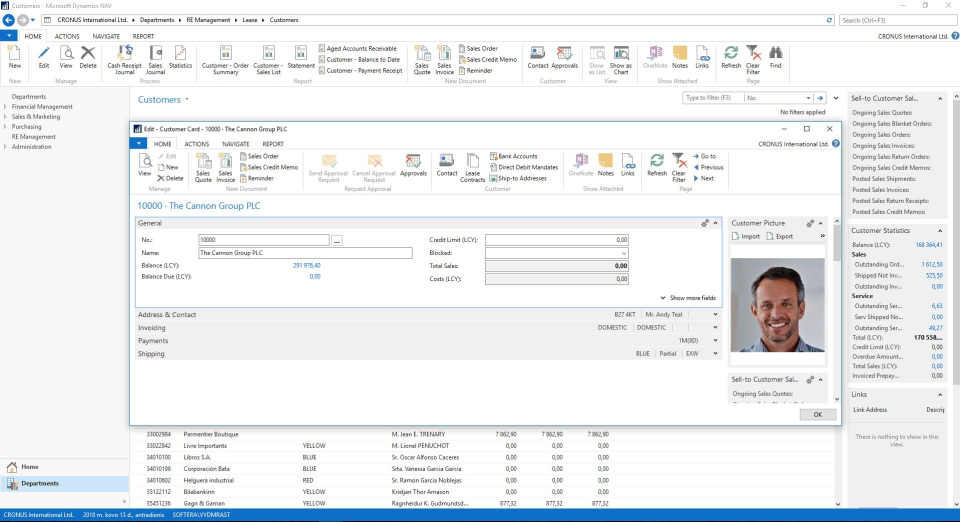Image resolution: width=960 pixels, height=522 pixels.
Task: Click Refresh in Customer Card ribbon
Action: pyautogui.click(x=657, y=165)
